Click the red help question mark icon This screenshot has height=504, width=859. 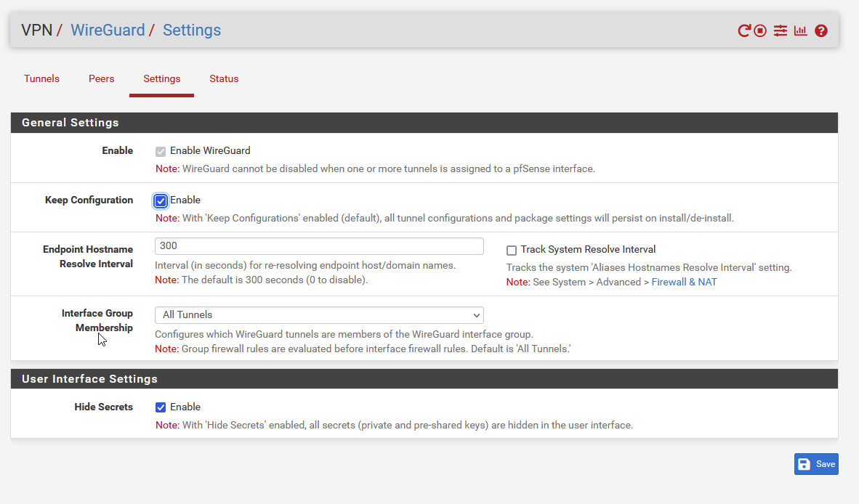coord(821,31)
